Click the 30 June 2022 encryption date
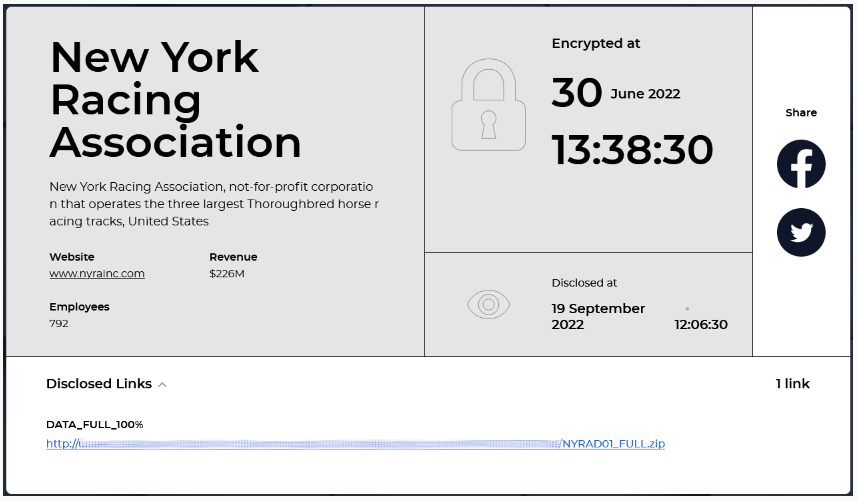 click(616, 92)
